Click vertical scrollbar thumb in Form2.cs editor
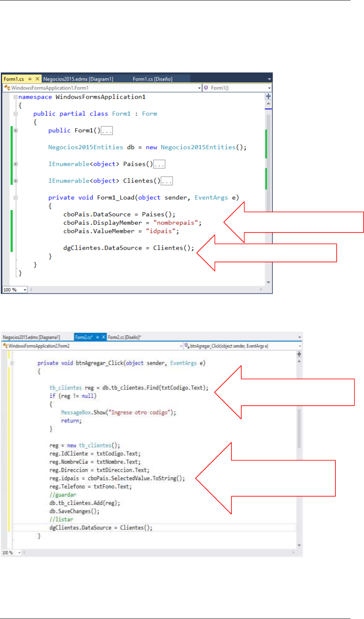Screen dimensions: 364x619 [299, 429]
